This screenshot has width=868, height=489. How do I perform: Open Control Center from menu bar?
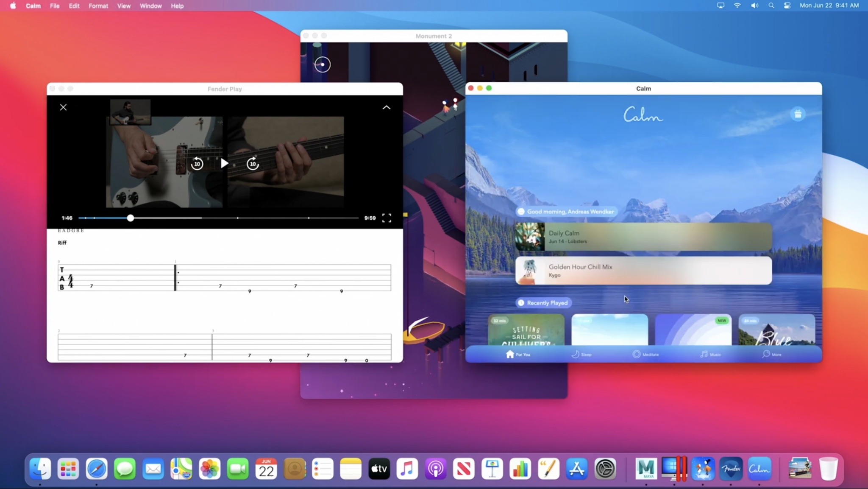tap(787, 6)
